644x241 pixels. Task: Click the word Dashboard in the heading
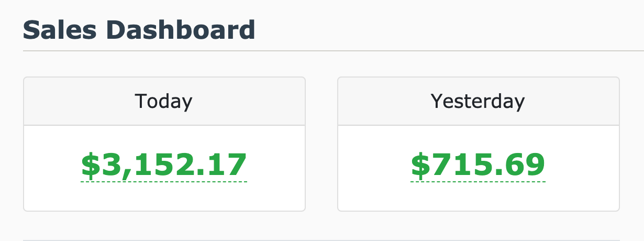pyautogui.click(x=181, y=30)
